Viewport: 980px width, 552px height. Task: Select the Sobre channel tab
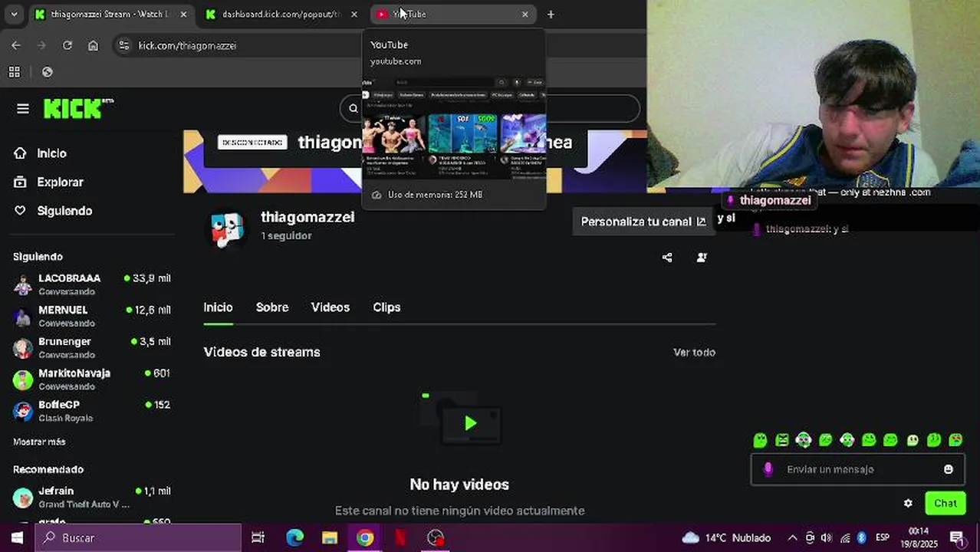point(272,307)
